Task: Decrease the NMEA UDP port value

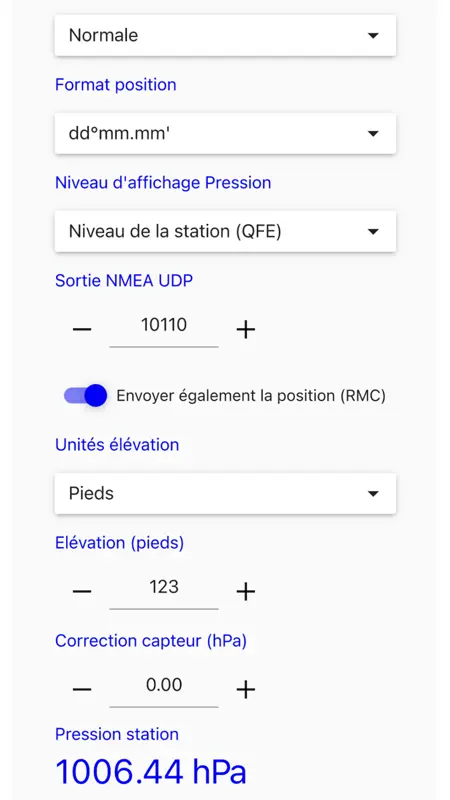Action: (x=82, y=330)
